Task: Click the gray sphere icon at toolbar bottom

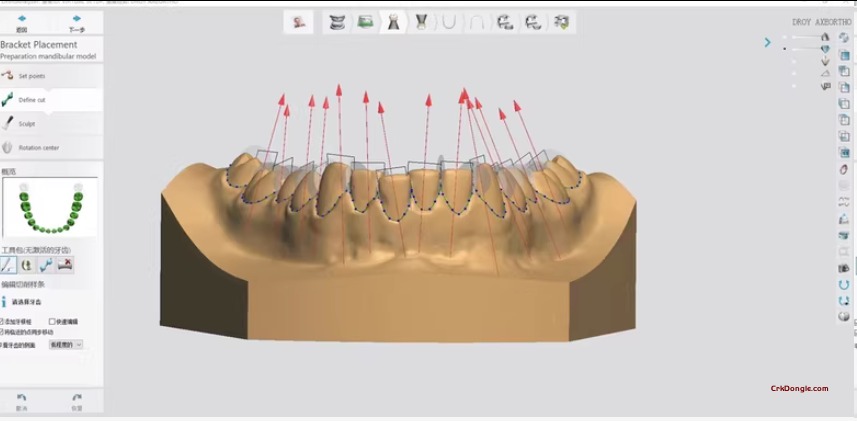Action: [843, 317]
